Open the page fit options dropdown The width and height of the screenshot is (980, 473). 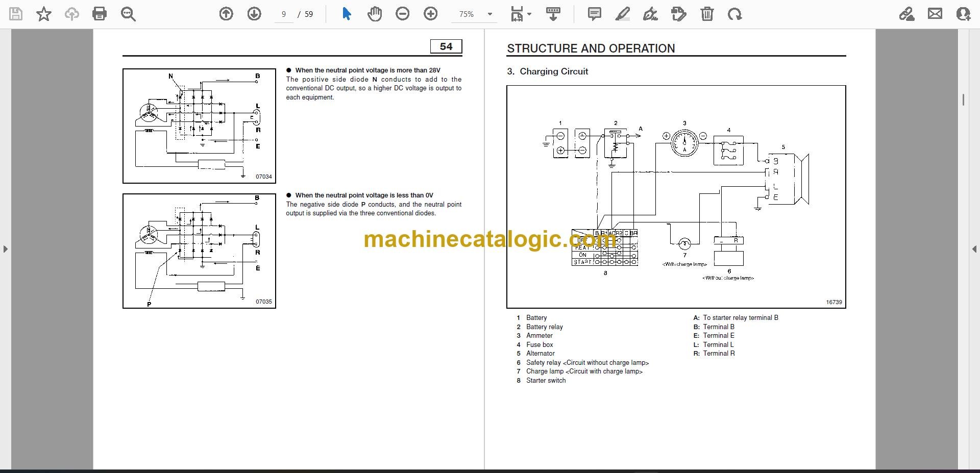521,14
